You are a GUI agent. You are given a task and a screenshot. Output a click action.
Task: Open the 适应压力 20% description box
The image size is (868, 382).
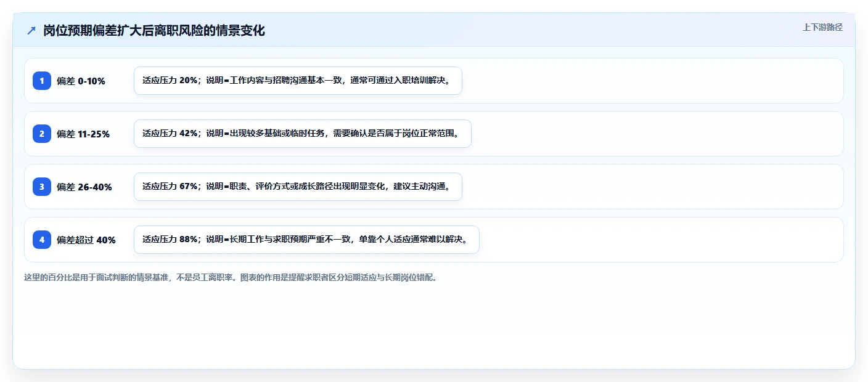[298, 81]
